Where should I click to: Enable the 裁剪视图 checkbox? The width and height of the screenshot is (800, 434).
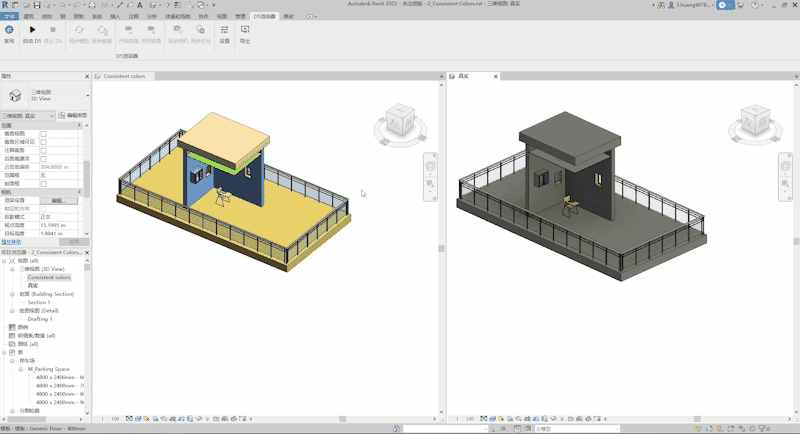click(43, 133)
